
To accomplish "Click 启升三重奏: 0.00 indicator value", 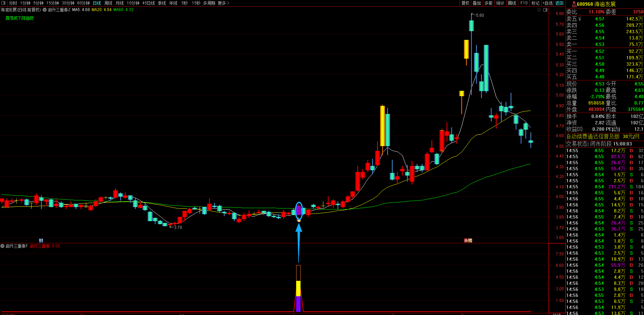I will point(45,246).
